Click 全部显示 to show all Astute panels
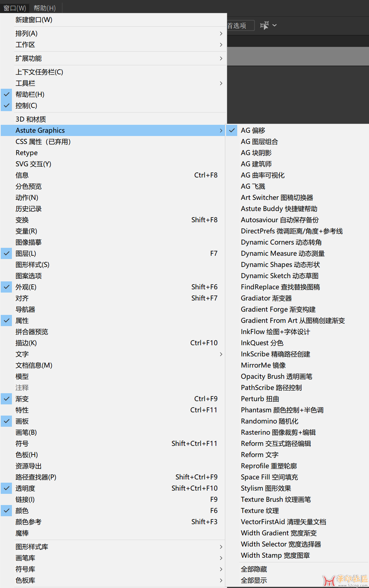 254,580
